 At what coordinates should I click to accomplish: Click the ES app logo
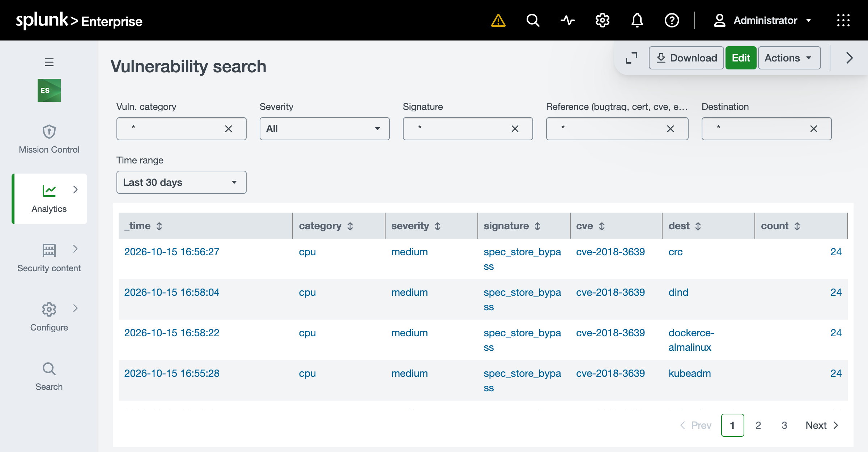click(49, 90)
